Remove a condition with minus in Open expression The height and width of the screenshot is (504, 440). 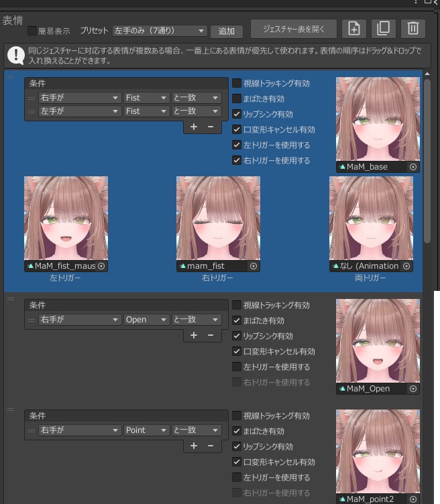[x=210, y=335]
